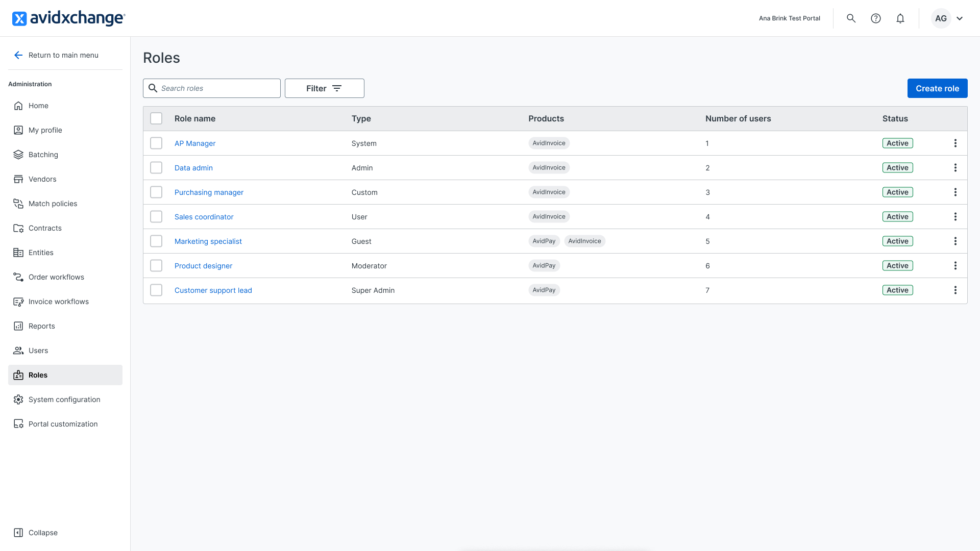Open the header search magnifier icon
Screen dimensions: 980x551
coord(851,18)
